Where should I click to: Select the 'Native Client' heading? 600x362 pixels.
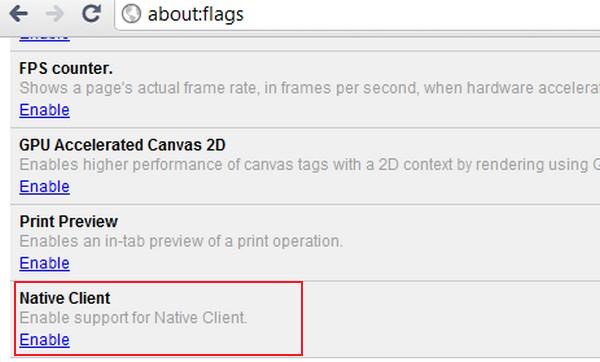pyautogui.click(x=65, y=298)
